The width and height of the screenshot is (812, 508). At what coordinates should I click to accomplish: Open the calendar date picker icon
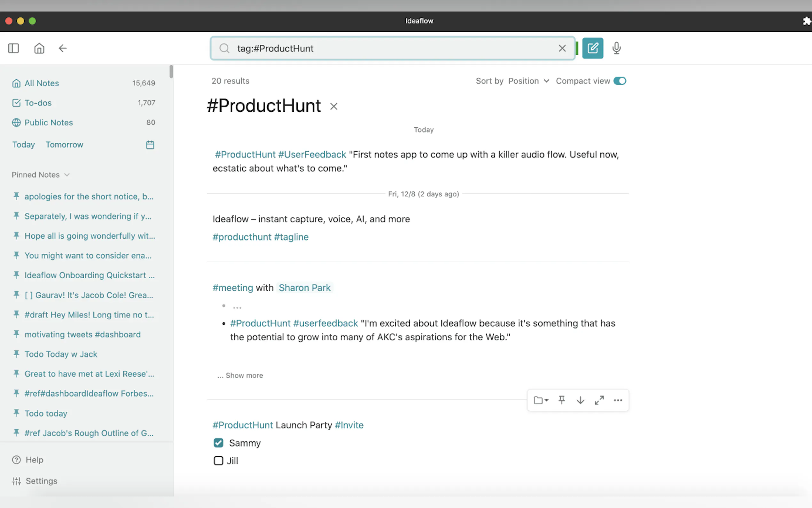click(150, 145)
